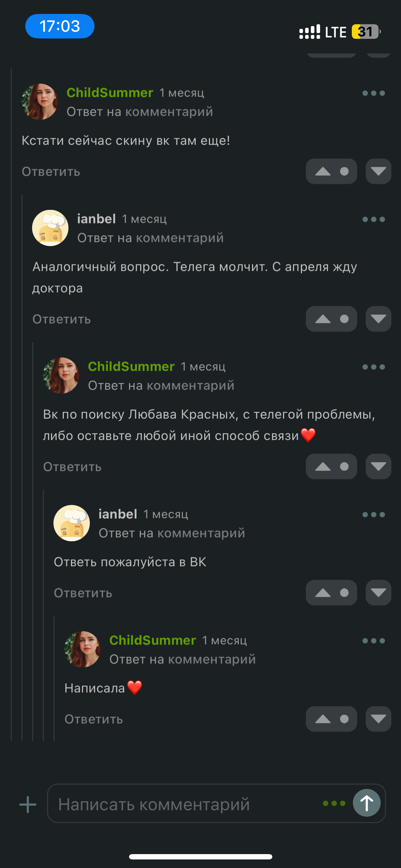Open ChildSummer's profile from the top comment
Image resolution: width=401 pixels, height=868 pixels.
coord(110,93)
